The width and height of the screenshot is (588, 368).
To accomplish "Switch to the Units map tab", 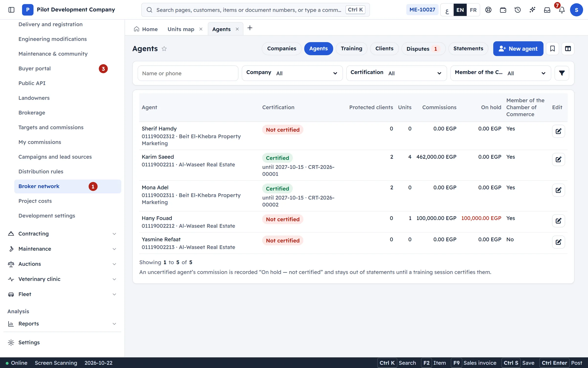I will tap(181, 29).
